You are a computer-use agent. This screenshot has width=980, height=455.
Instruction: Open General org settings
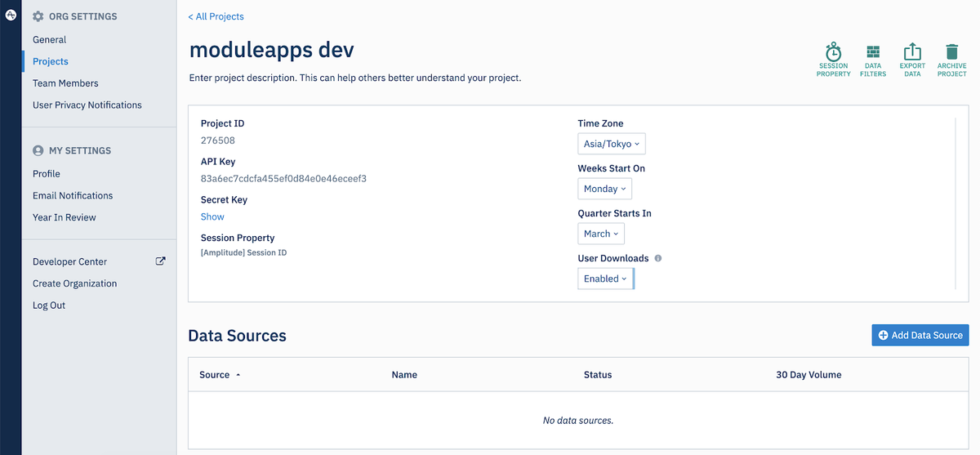pos(50,39)
